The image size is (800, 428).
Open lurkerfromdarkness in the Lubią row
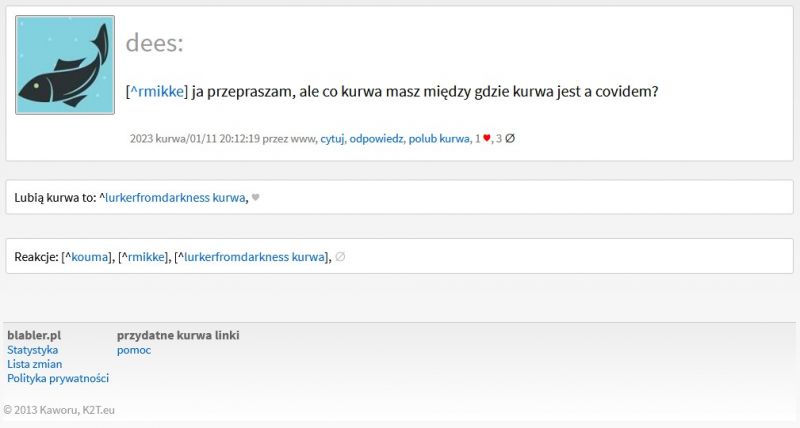click(175, 197)
